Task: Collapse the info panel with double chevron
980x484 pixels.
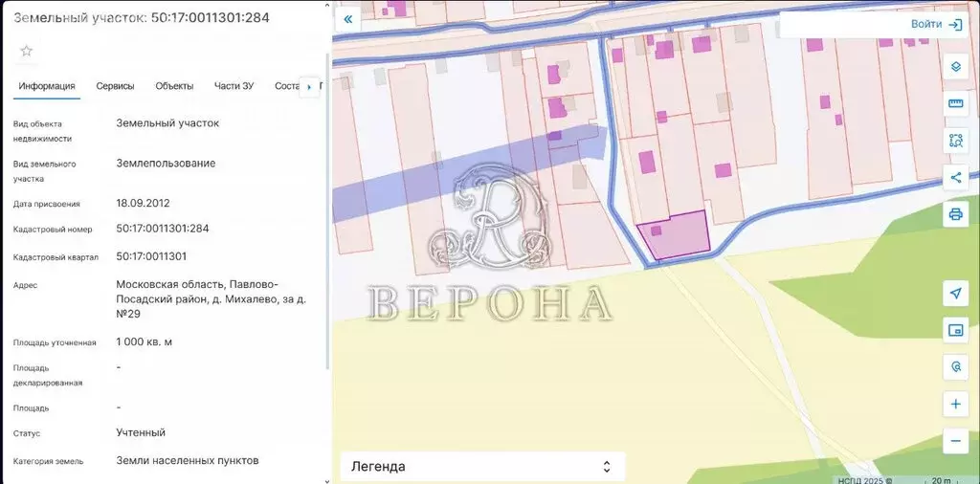Action: 348,19
